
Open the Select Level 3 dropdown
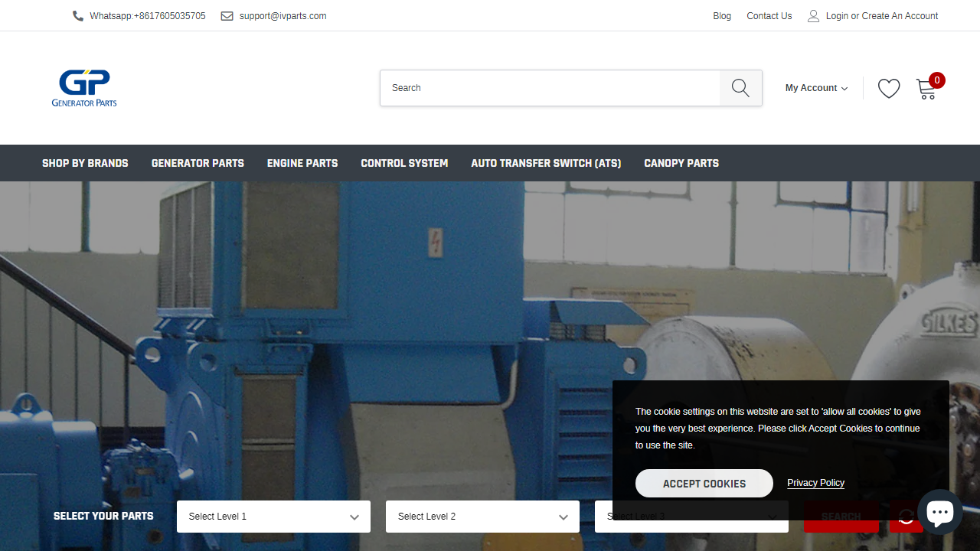pyautogui.click(x=691, y=517)
